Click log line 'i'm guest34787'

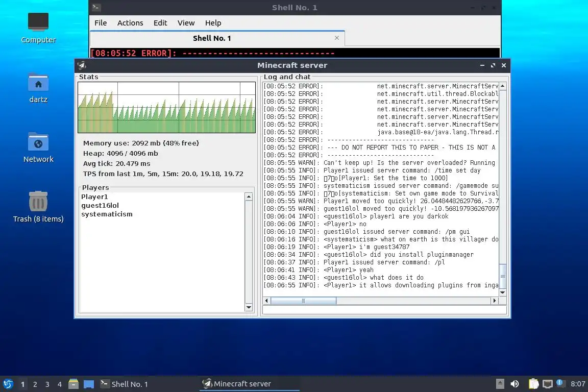click(x=336, y=247)
